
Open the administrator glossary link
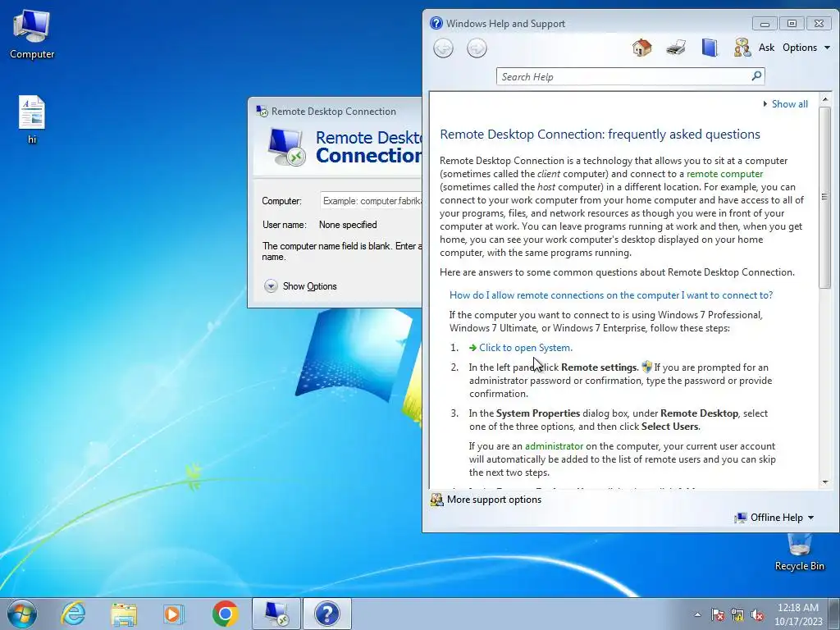[x=554, y=446]
